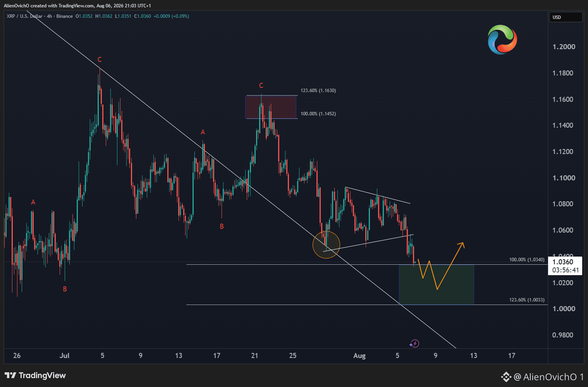Select the orange circle drawing on chart

(327, 245)
